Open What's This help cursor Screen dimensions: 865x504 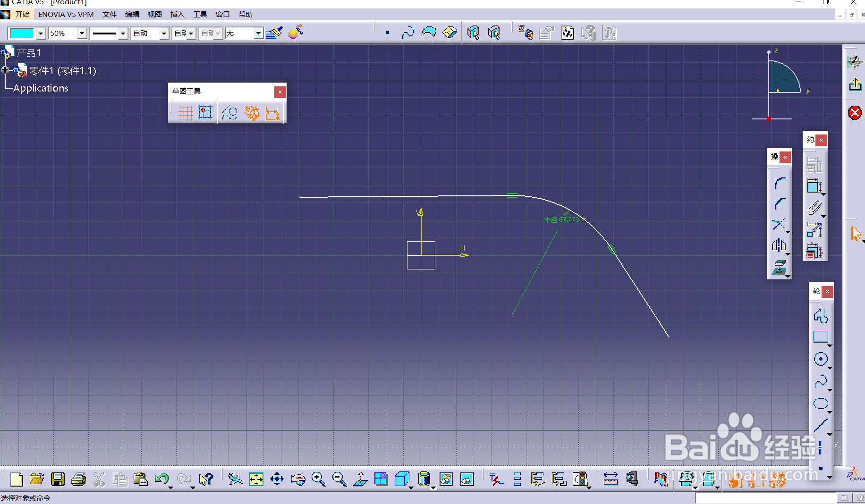click(x=206, y=479)
